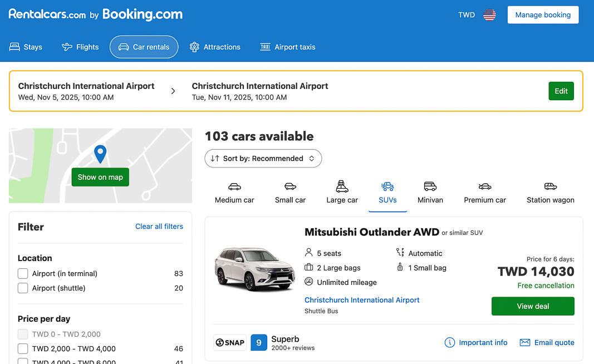Tick the Airport (shuttle) checkbox
Screen dimensions: 594x364
click(x=23, y=288)
